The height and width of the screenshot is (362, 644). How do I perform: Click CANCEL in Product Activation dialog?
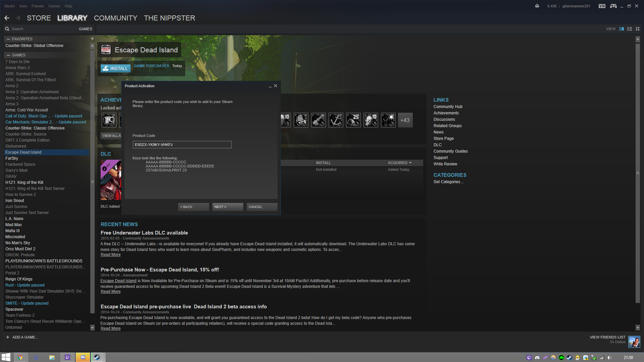[262, 207]
